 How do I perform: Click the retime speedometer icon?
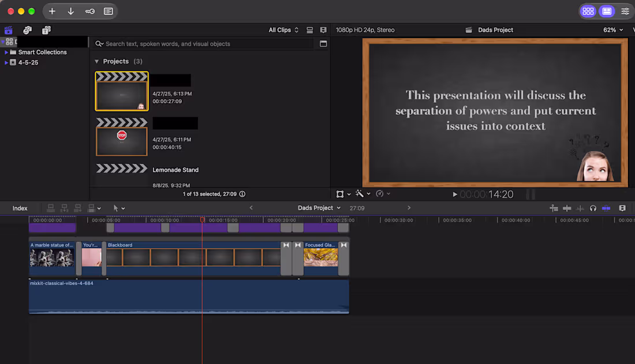pyautogui.click(x=379, y=194)
